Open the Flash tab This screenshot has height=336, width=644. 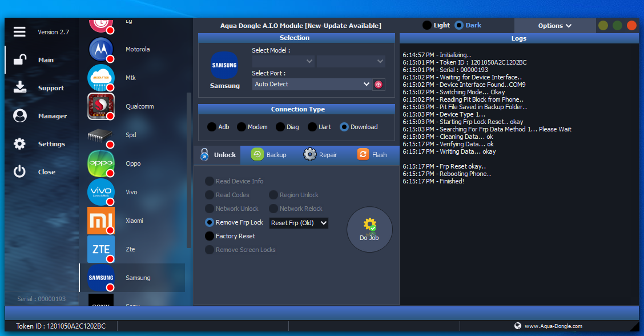[372, 155]
